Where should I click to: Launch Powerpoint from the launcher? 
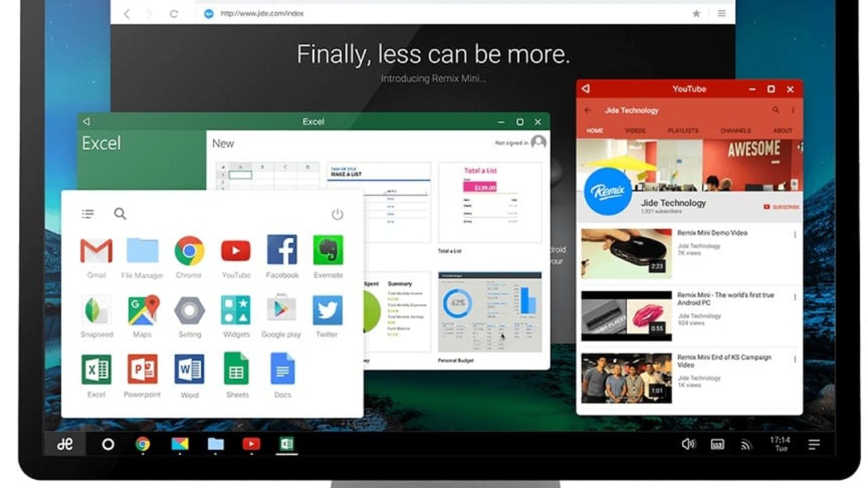(x=142, y=369)
